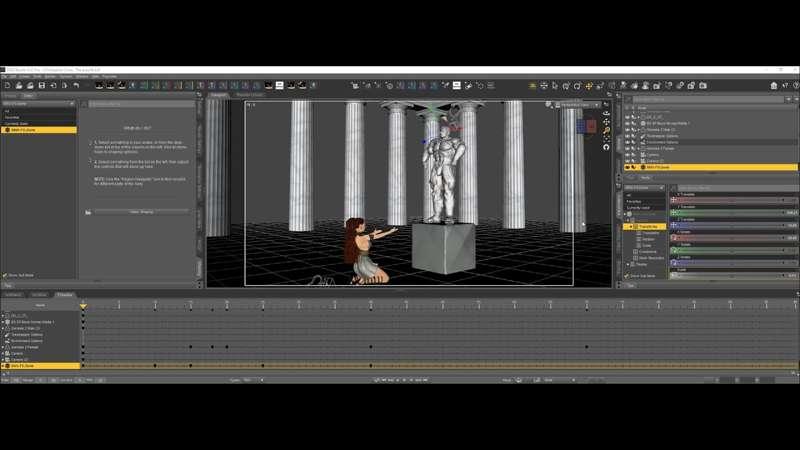Toggle selectable arrow on highlighted Scene row
This screenshot has height=450, width=800.
click(x=634, y=167)
